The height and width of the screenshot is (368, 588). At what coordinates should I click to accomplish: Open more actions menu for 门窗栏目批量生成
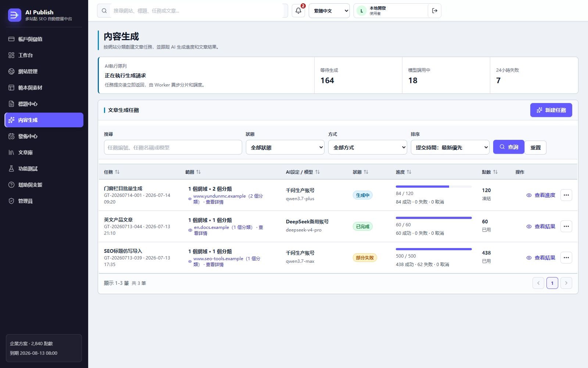click(x=566, y=195)
